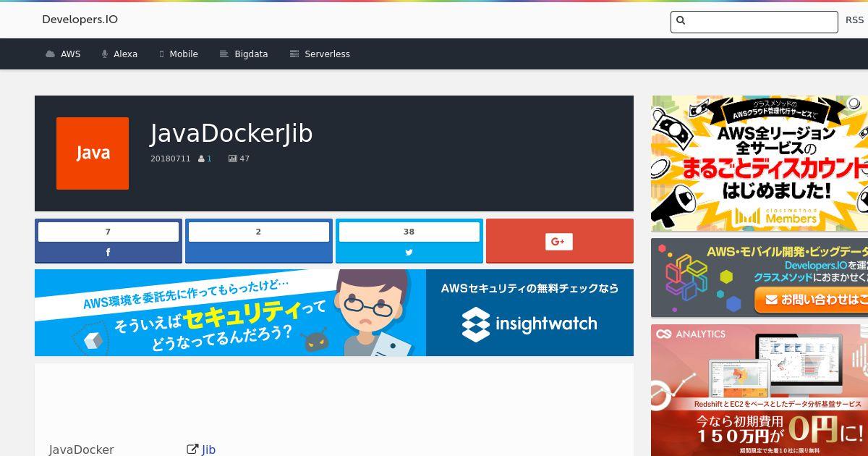Click the cloud icon beside AWS
868x456 pixels.
pyautogui.click(x=50, y=54)
